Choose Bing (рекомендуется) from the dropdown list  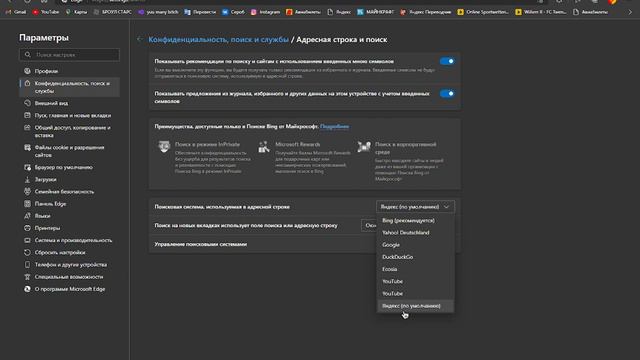[x=416, y=220]
